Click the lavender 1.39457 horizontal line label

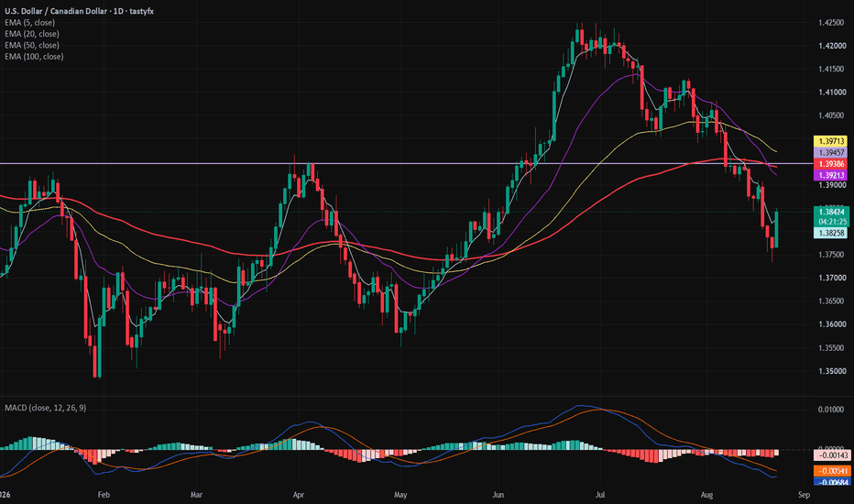tap(830, 152)
